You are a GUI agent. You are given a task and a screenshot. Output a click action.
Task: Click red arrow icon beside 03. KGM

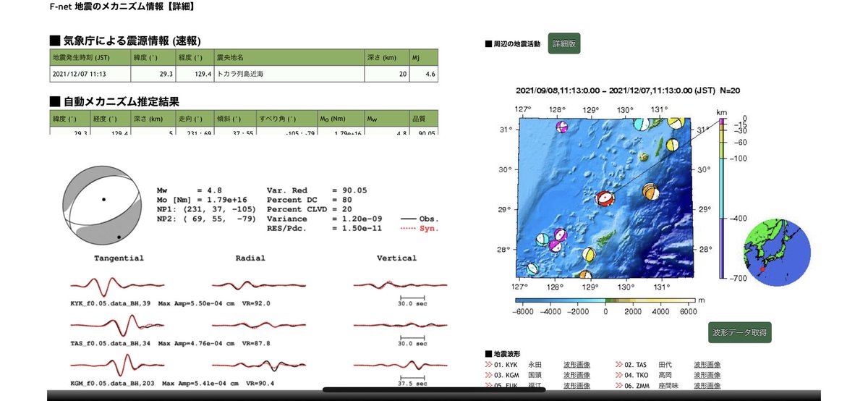489,376
